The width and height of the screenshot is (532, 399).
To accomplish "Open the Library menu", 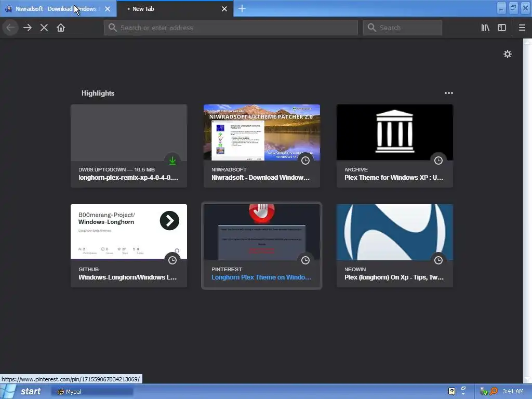I will [x=485, y=28].
